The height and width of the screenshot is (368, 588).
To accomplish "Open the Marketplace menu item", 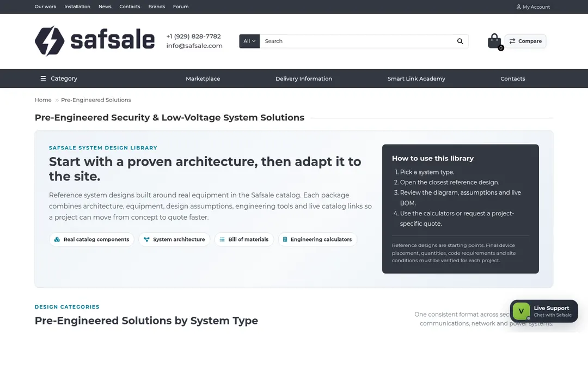I will (x=203, y=79).
